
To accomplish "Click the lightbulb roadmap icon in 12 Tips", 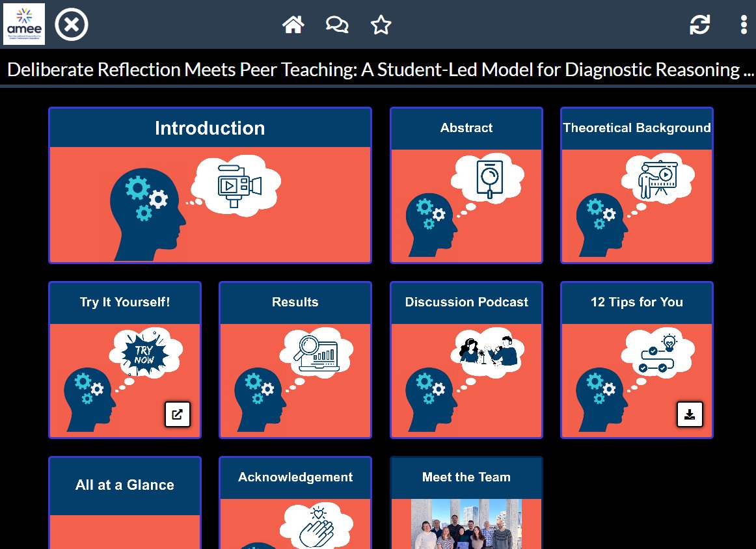I will (x=658, y=354).
